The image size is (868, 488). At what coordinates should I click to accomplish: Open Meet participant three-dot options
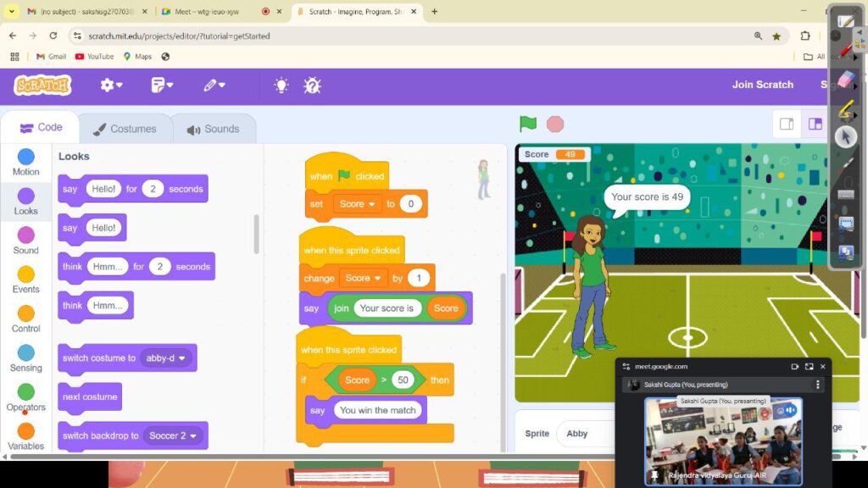pos(818,385)
